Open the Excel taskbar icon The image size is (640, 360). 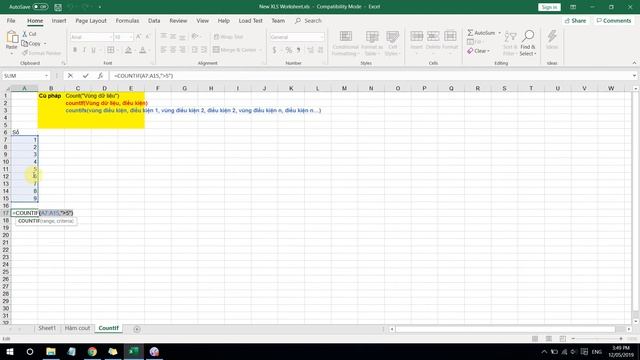point(134,351)
